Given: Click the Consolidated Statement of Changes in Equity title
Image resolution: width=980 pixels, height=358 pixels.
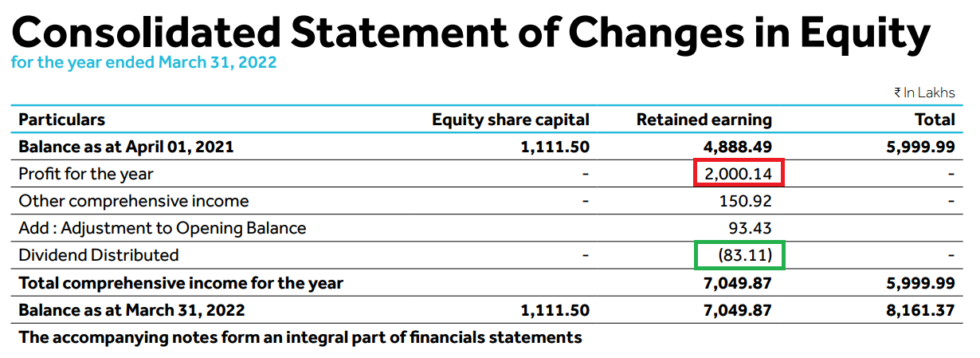Looking at the screenshot, I should click(470, 32).
